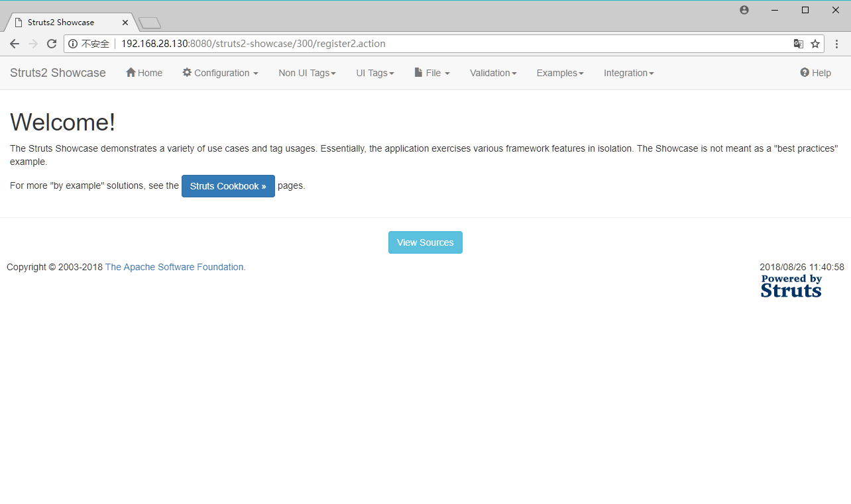Minimize the browser window
The width and height of the screenshot is (851, 504).
point(775,10)
